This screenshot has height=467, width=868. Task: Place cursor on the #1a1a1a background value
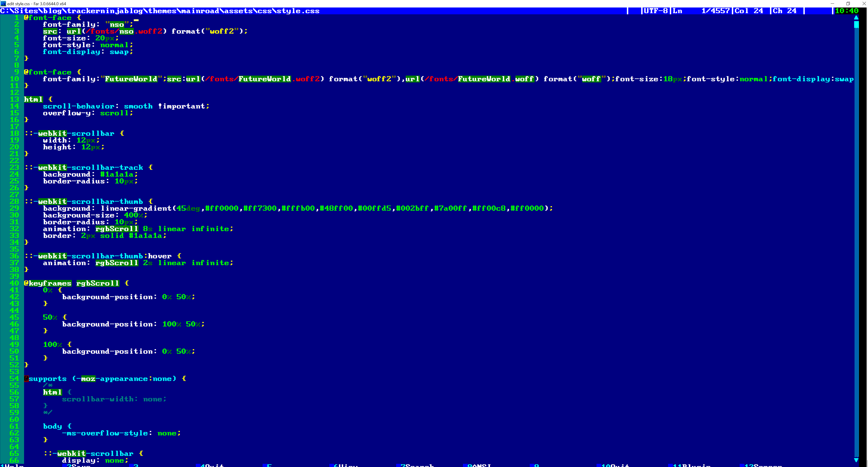click(x=117, y=174)
